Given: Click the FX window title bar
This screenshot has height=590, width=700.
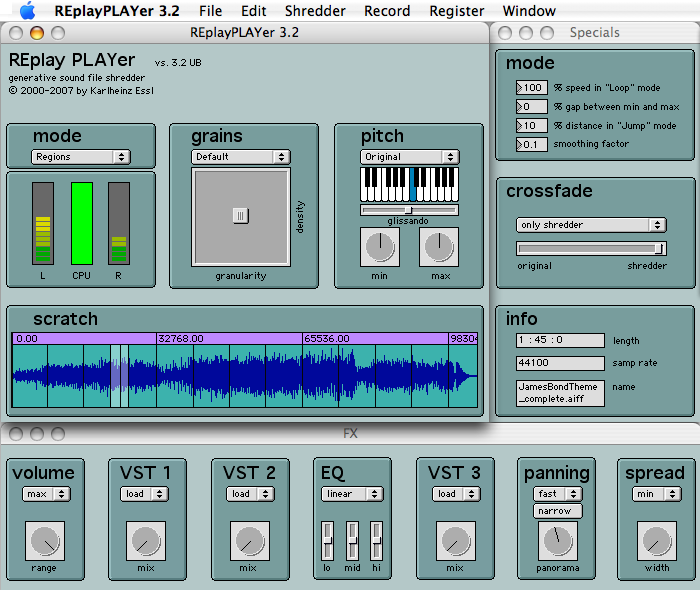Looking at the screenshot, I should 350,433.
